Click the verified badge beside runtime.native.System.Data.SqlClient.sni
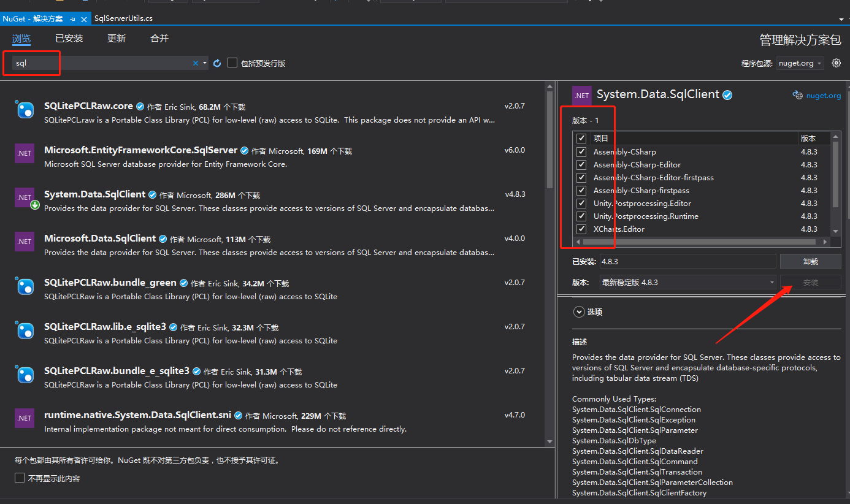850x504 pixels. (x=238, y=415)
